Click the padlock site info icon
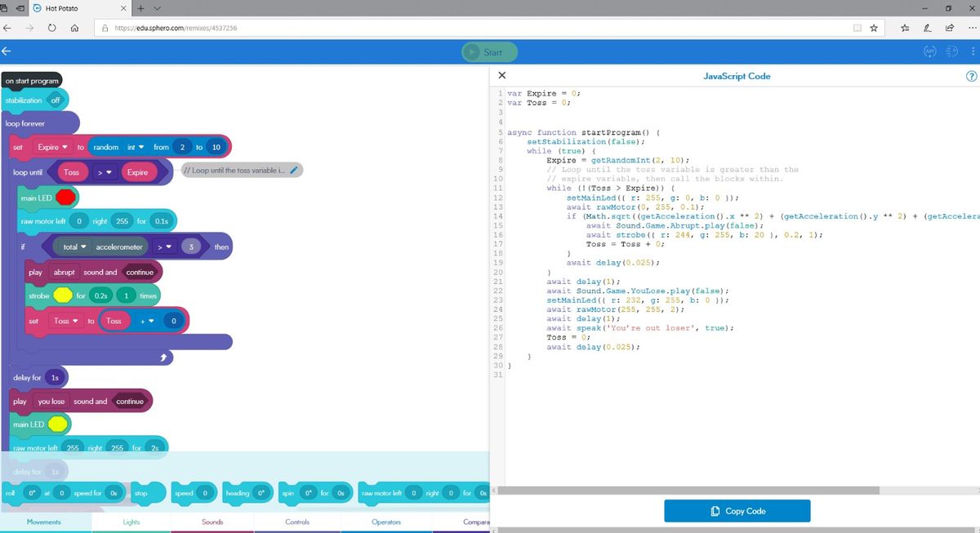The image size is (980, 533). coord(105,28)
